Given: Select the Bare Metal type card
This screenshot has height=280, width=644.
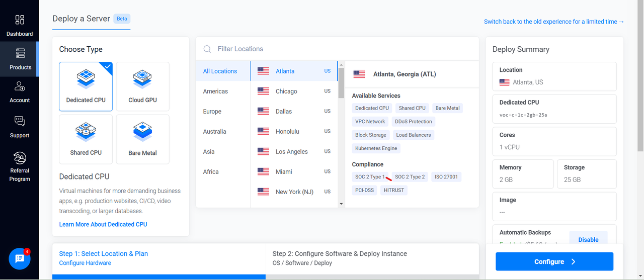Looking at the screenshot, I should pyautogui.click(x=142, y=139).
